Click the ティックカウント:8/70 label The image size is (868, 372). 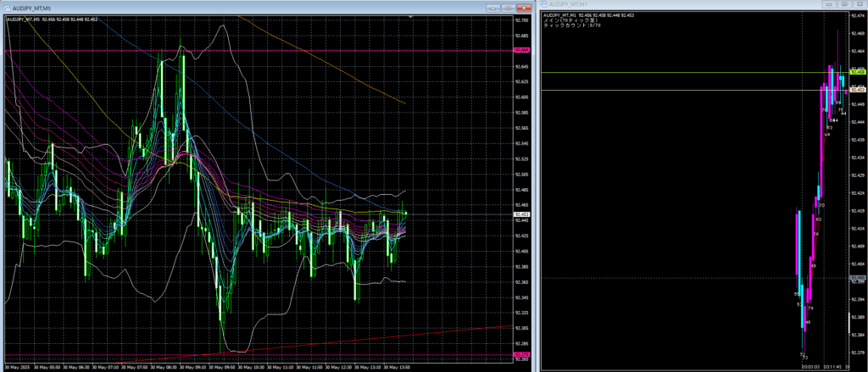pos(572,25)
